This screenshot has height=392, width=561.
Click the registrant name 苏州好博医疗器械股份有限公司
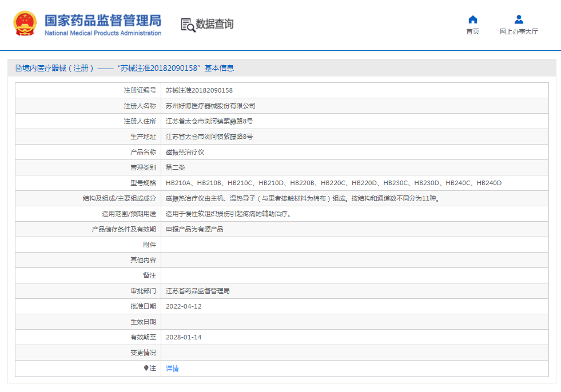[x=210, y=106]
